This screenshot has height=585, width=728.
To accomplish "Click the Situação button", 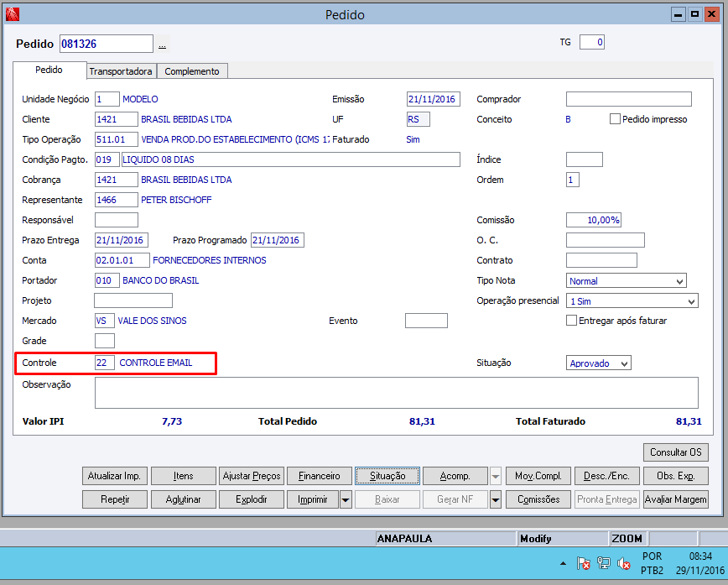I will coord(387,476).
